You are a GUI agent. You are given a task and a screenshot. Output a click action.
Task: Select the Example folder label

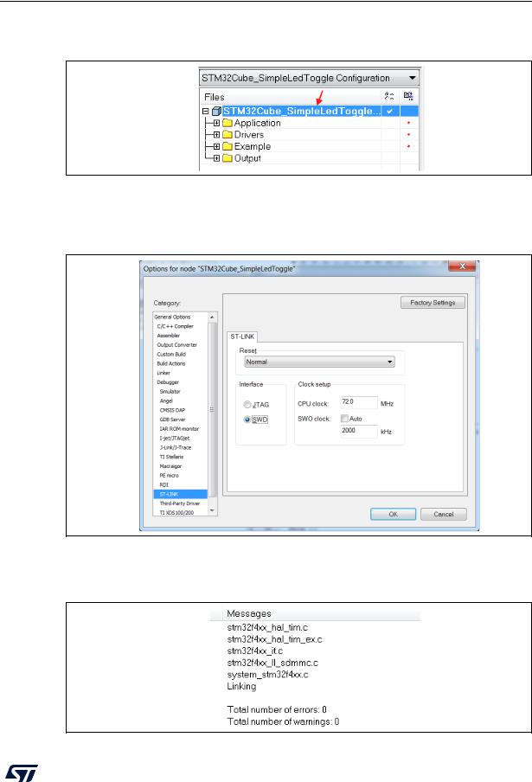pos(253,147)
